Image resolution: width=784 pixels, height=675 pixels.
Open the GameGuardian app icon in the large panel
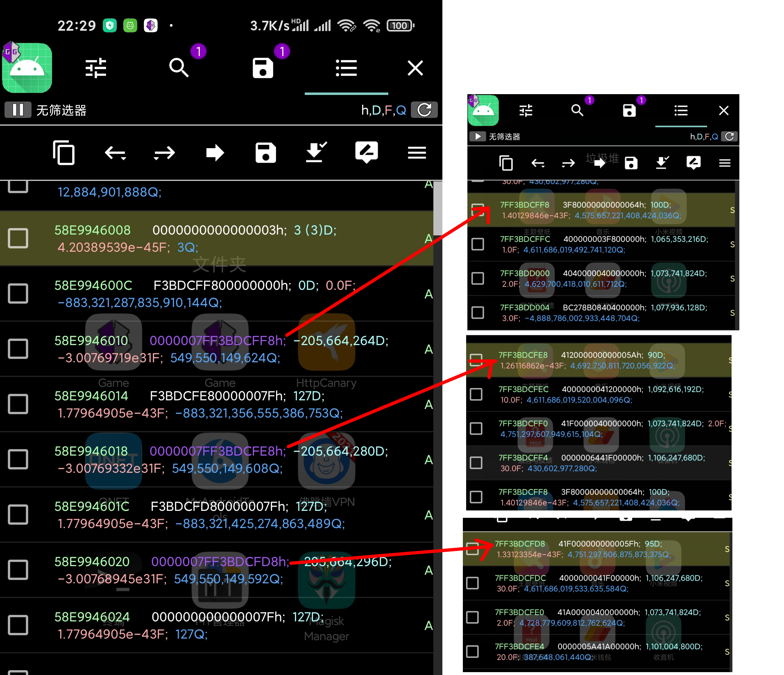[27, 68]
